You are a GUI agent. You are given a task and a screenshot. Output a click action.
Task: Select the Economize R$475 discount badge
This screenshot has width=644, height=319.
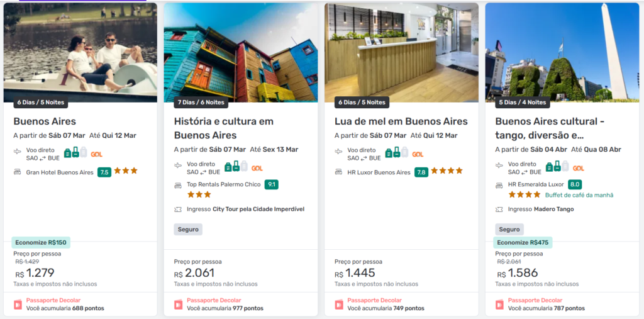(x=523, y=242)
